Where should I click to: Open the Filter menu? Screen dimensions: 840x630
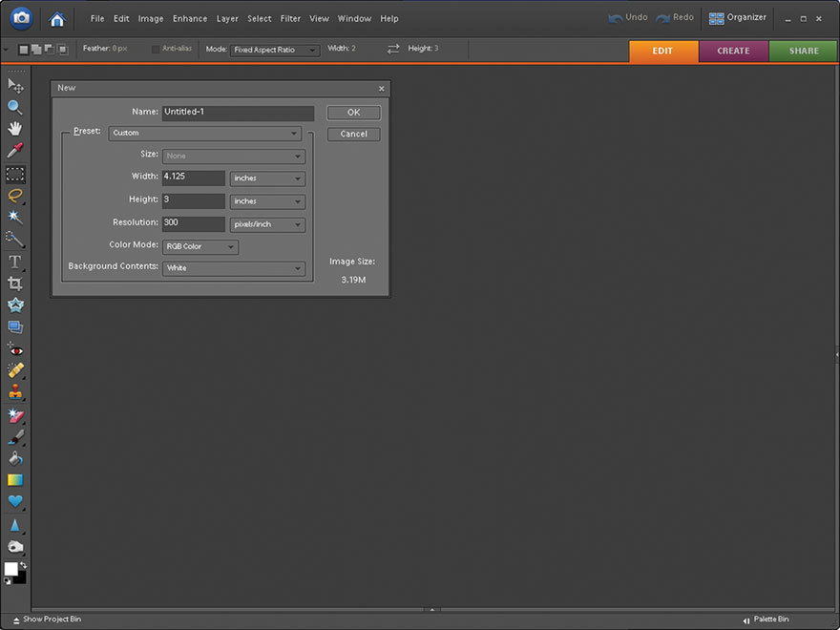pos(290,19)
